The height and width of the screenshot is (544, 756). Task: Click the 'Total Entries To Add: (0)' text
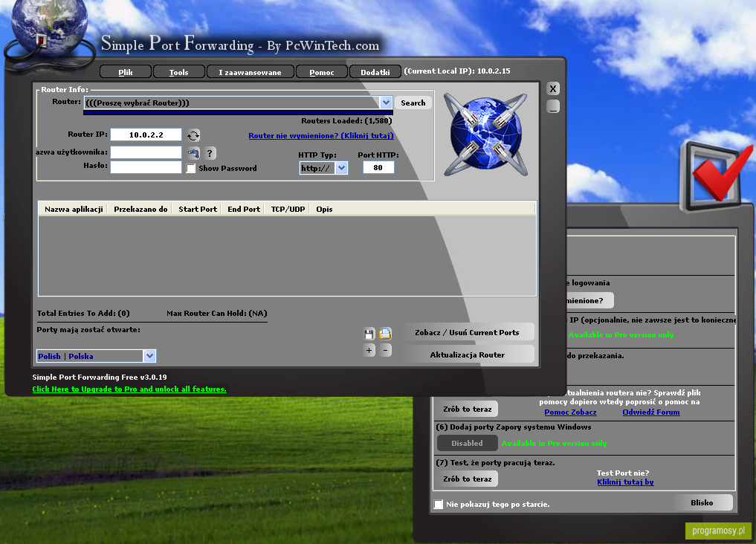pyautogui.click(x=83, y=313)
